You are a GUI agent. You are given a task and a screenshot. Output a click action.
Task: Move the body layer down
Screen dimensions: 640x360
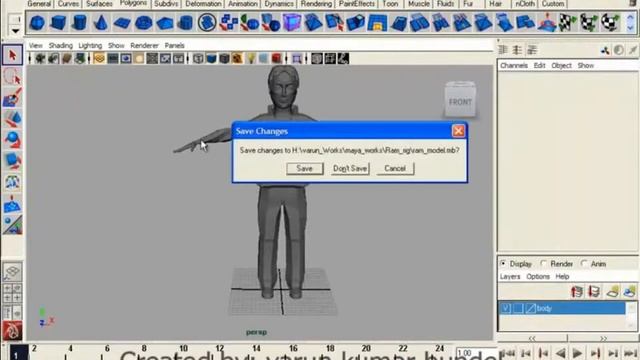[594, 292]
